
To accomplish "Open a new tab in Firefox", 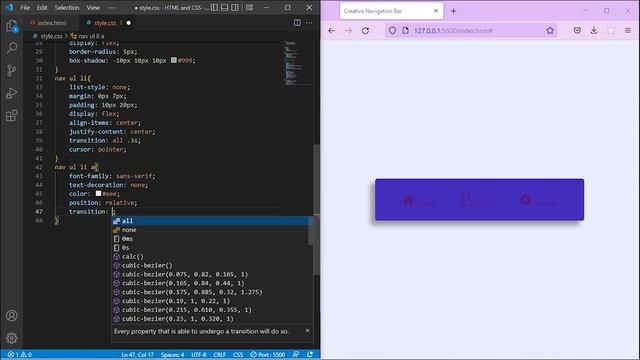I will point(453,11).
